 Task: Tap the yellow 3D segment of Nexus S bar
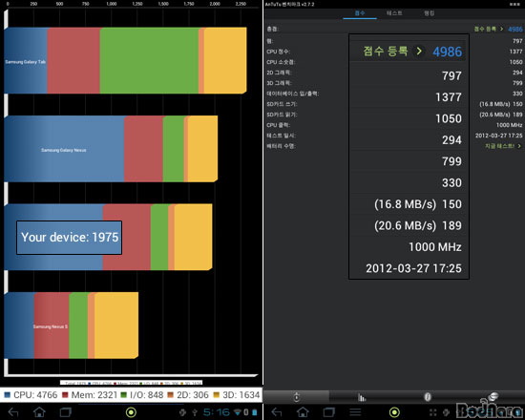[x=116, y=325]
